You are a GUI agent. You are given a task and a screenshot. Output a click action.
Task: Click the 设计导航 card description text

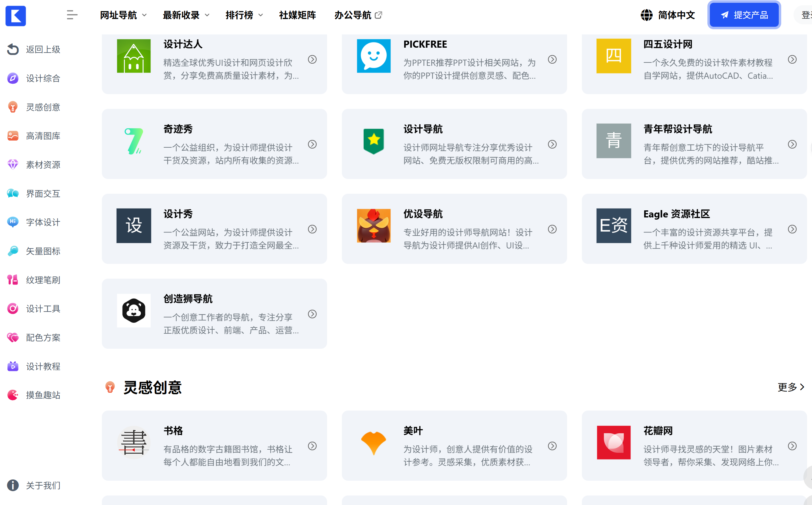point(471,154)
